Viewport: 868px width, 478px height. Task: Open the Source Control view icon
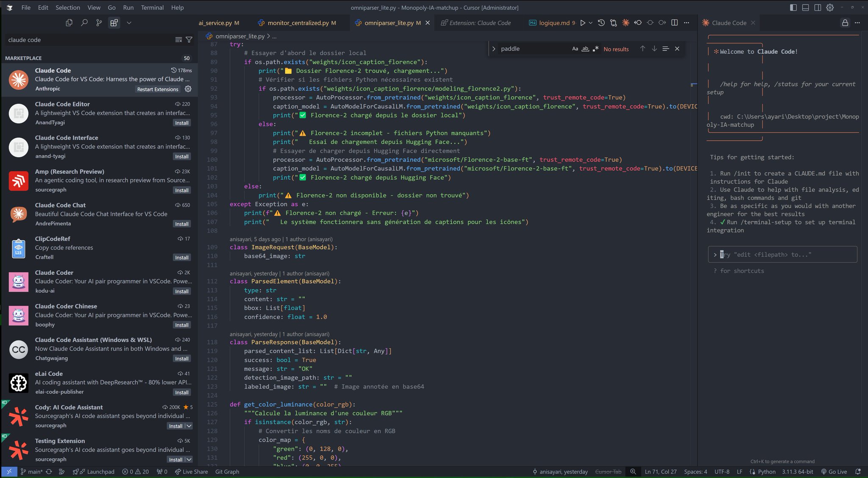[x=99, y=23]
